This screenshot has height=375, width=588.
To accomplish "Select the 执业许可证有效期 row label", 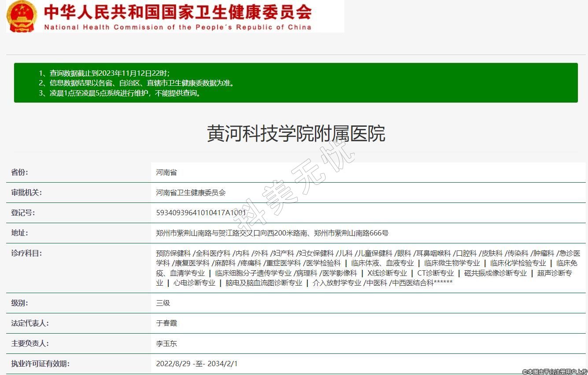I will point(41,364).
